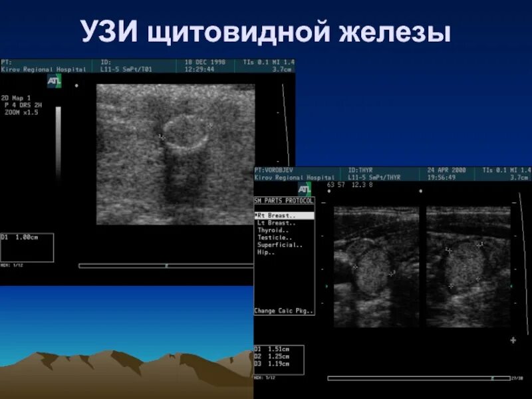Select the highlighted Rt Breast protocol entry

pyautogui.click(x=285, y=215)
